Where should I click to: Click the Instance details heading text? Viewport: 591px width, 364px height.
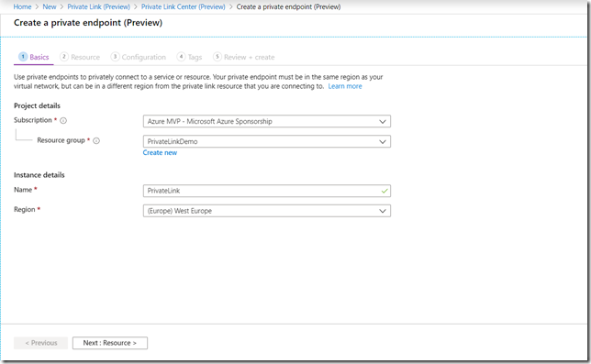coord(39,175)
